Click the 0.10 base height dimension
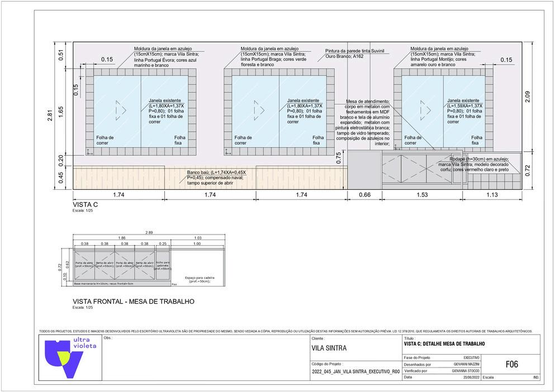Image resolution: width=555 pixels, height=392 pixels. tap(64, 276)
